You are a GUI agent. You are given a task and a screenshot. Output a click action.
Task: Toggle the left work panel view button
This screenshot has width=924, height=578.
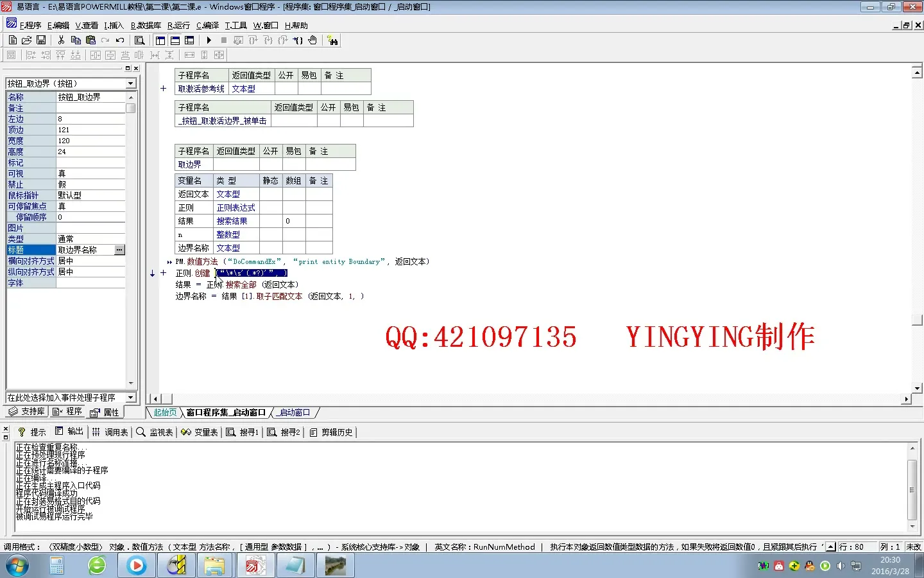(160, 40)
